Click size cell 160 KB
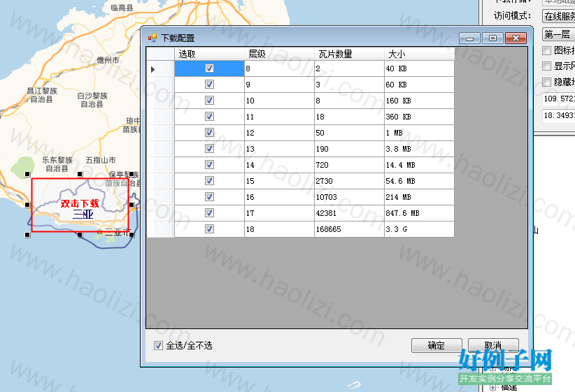 (419, 101)
